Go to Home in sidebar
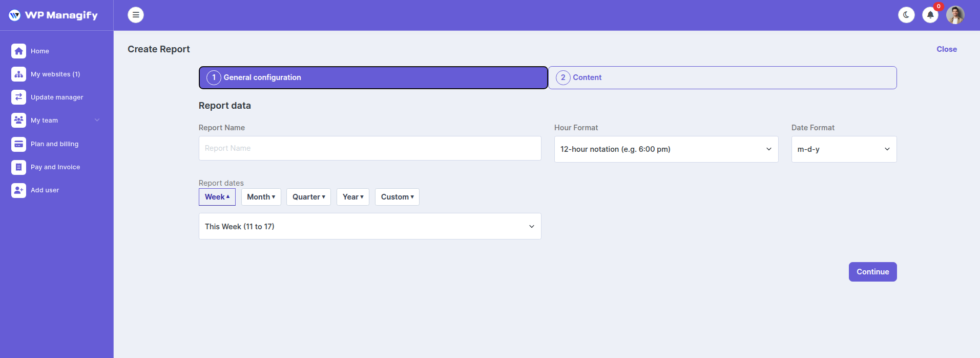980x358 pixels. [40, 51]
